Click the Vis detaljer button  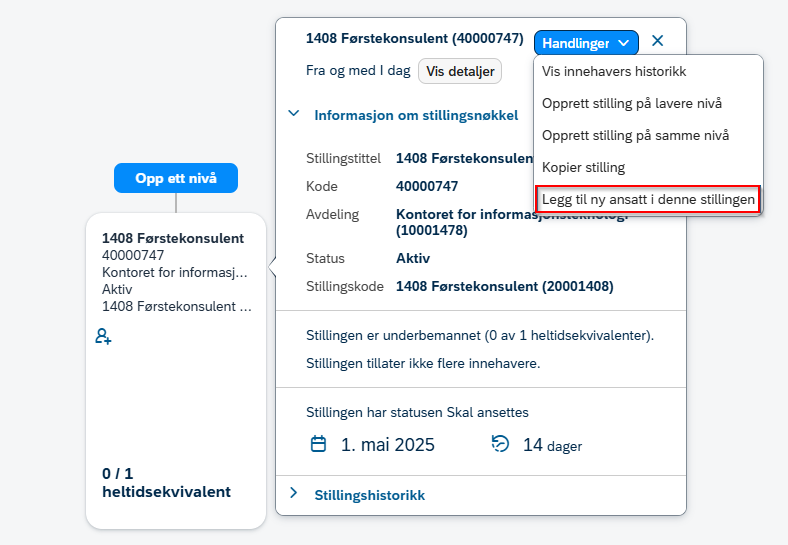460,71
